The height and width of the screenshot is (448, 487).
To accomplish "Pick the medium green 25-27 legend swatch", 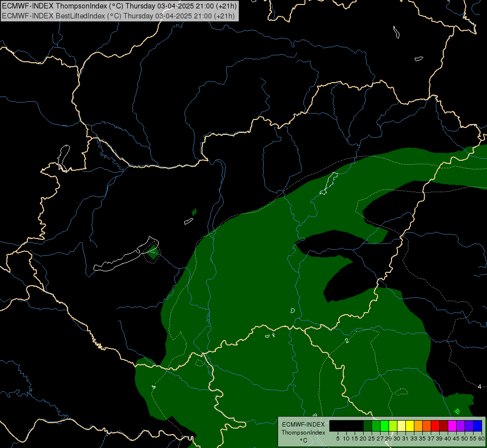I will [x=376, y=426].
